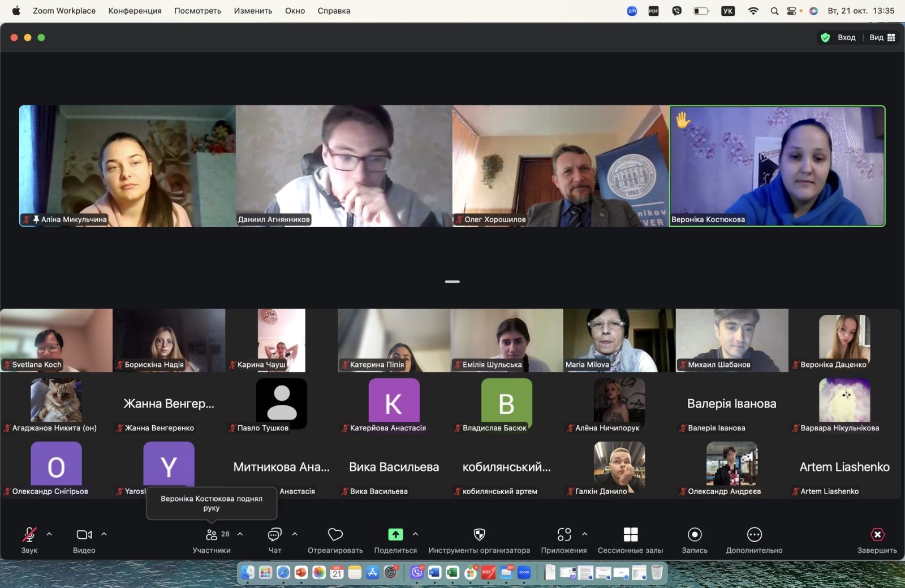Click the Отреагировать heart reactions icon
This screenshot has height=588, width=905.
[x=335, y=535]
